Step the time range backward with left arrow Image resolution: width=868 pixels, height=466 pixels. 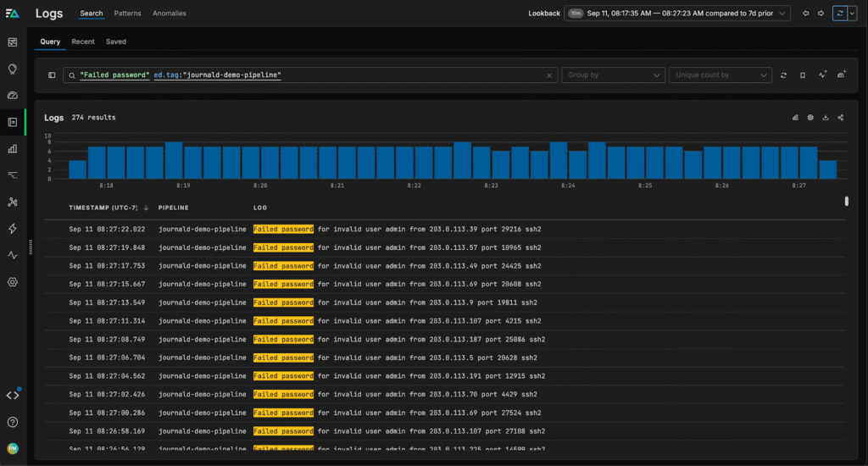pyautogui.click(x=805, y=14)
